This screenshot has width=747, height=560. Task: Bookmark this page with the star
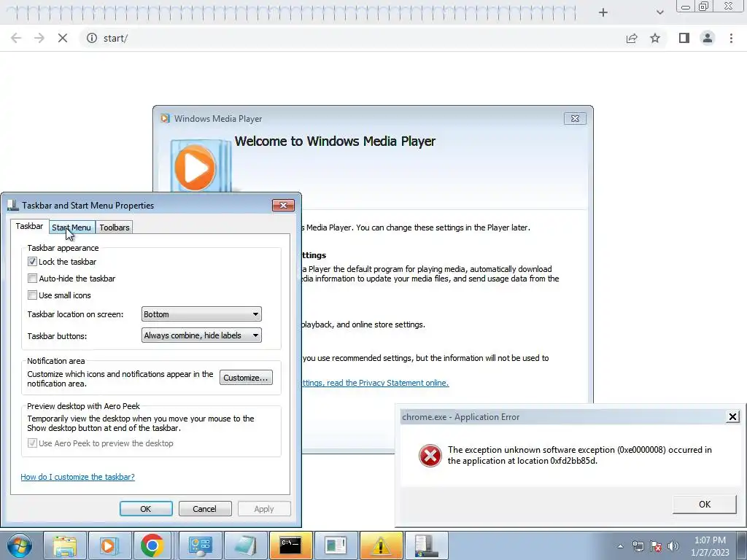pos(655,38)
